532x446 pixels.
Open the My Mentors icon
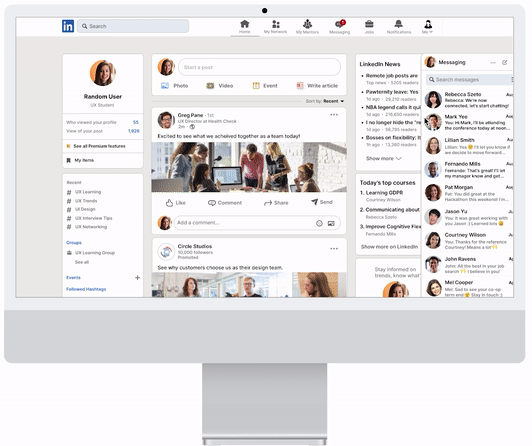[307, 24]
